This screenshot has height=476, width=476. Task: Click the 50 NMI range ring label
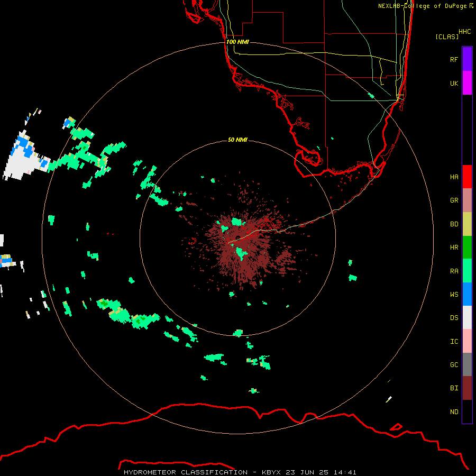(x=237, y=140)
